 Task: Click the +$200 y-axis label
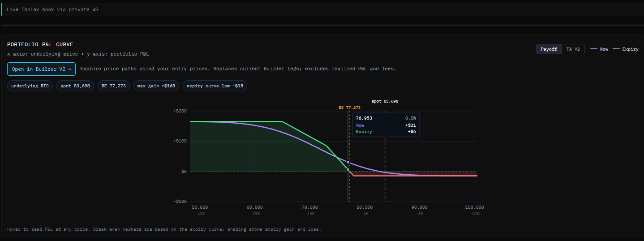click(180, 111)
